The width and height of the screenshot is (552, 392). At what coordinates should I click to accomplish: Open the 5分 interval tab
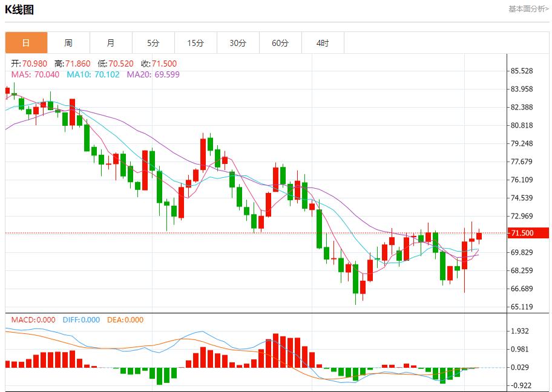(x=153, y=43)
